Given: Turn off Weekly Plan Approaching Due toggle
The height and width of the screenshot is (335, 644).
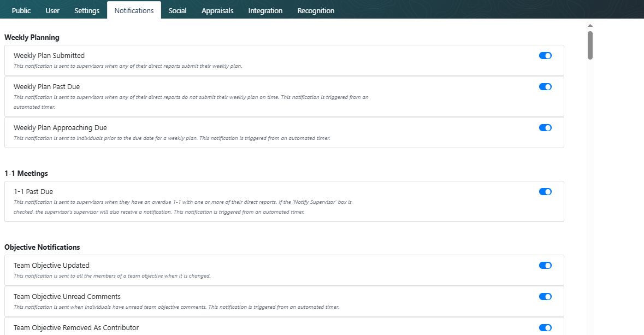Looking at the screenshot, I should point(545,128).
